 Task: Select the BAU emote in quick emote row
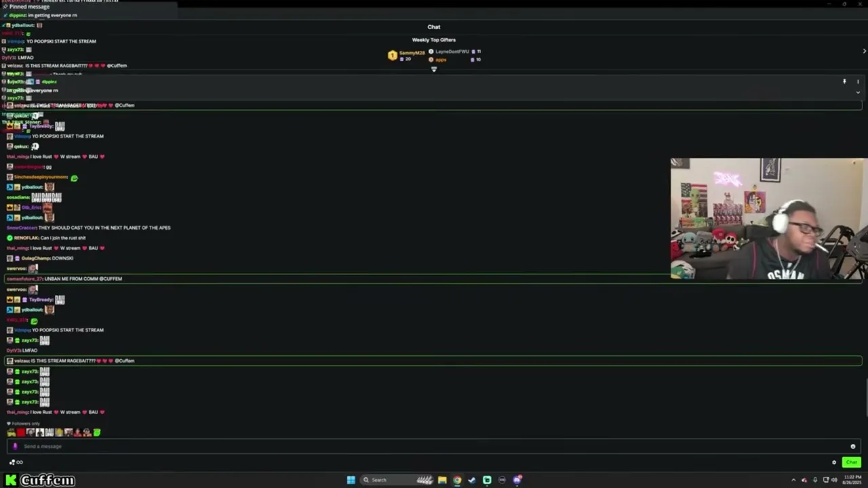(49, 432)
